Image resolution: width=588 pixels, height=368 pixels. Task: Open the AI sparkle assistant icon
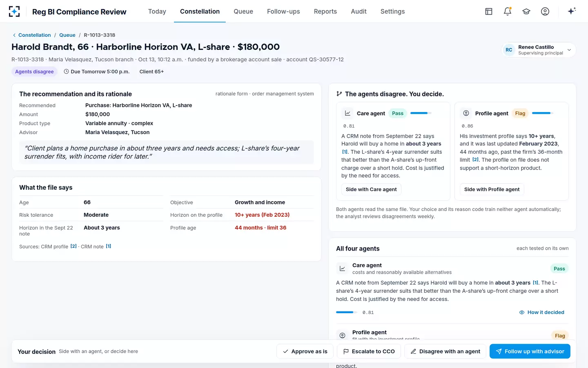(x=572, y=11)
